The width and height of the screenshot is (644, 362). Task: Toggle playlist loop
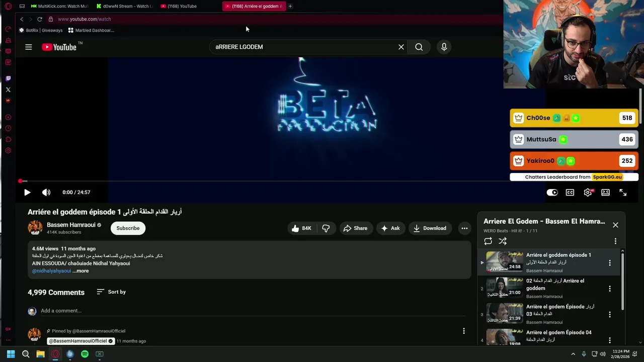(x=488, y=241)
